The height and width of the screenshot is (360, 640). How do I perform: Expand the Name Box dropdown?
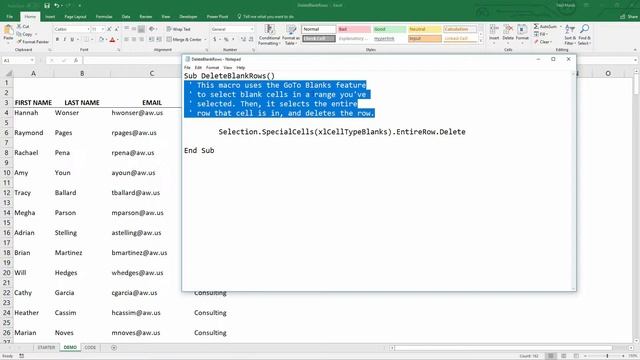32,60
